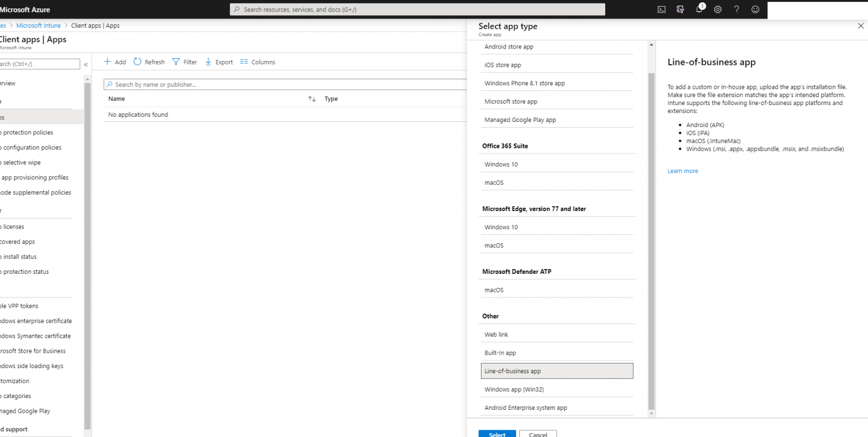Image resolution: width=868 pixels, height=437 pixels.
Task: Go to App protection policies in the sidebar
Action: 28,132
